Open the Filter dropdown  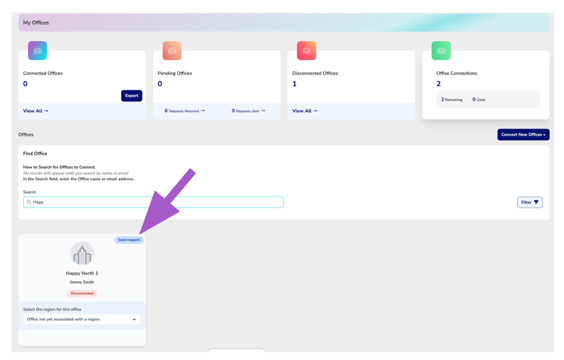click(530, 202)
